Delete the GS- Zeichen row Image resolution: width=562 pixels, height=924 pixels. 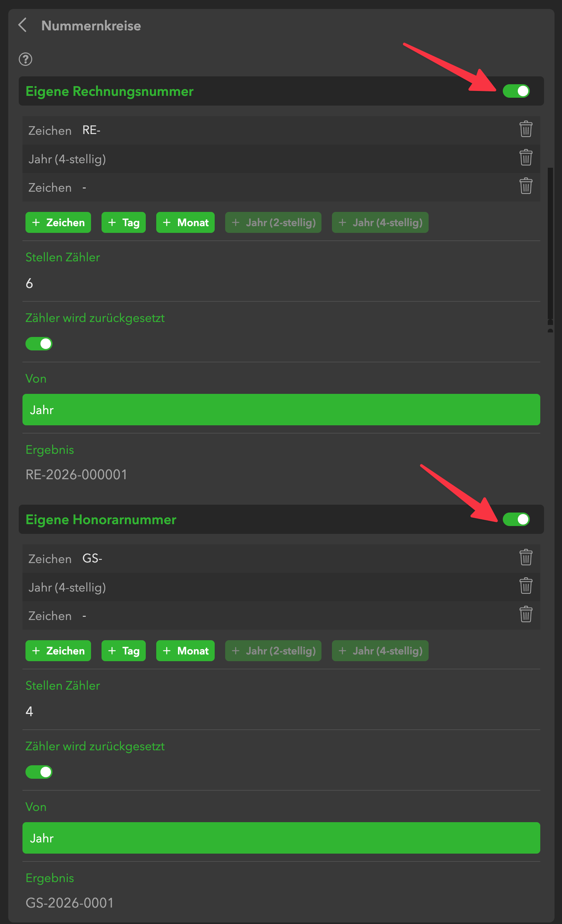525,557
